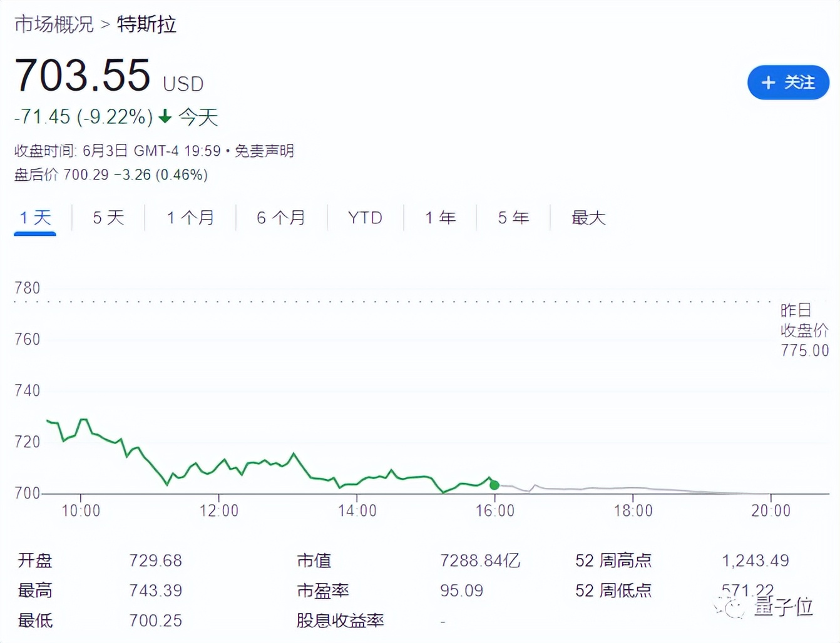This screenshot has width=840, height=643.
Task: Click the 昨日收盘价 775.00 label
Action: tap(804, 330)
